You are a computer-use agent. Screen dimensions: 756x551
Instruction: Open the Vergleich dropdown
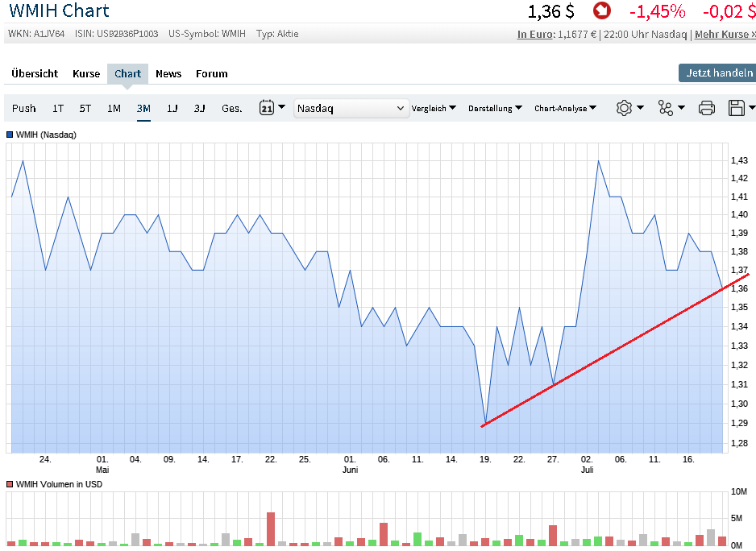point(434,109)
